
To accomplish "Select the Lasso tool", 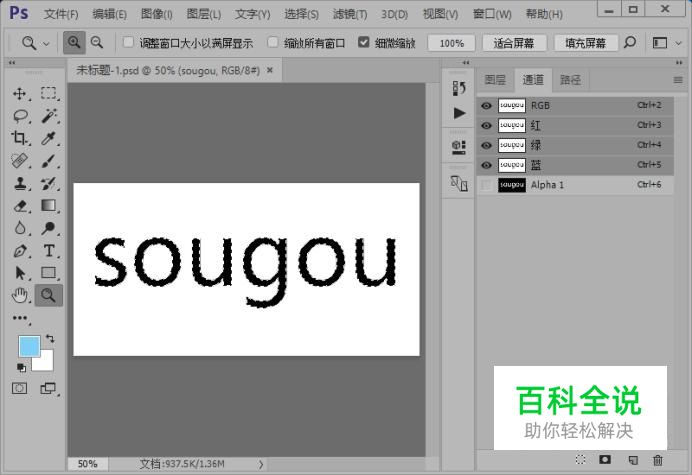I will (20, 116).
